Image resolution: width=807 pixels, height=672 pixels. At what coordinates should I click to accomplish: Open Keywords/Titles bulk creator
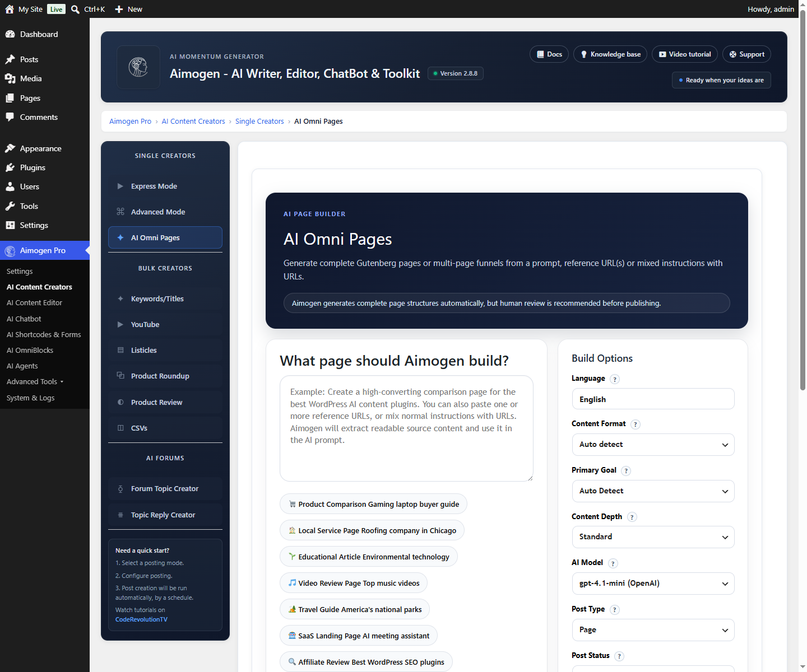pos(165,299)
